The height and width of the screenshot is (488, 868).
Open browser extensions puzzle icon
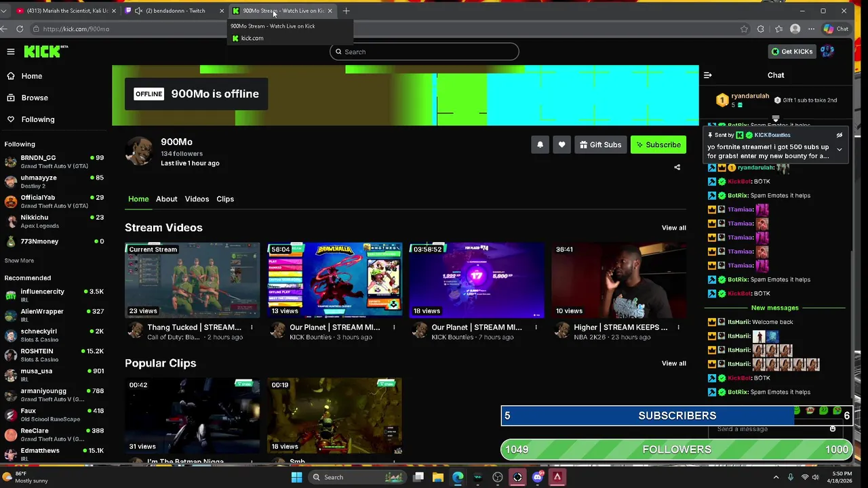761,29
